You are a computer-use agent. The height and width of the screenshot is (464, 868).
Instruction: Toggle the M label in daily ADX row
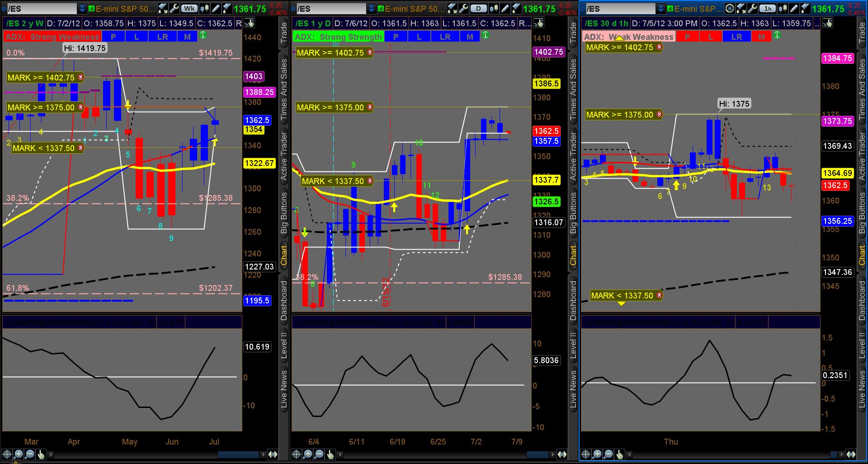pos(470,37)
